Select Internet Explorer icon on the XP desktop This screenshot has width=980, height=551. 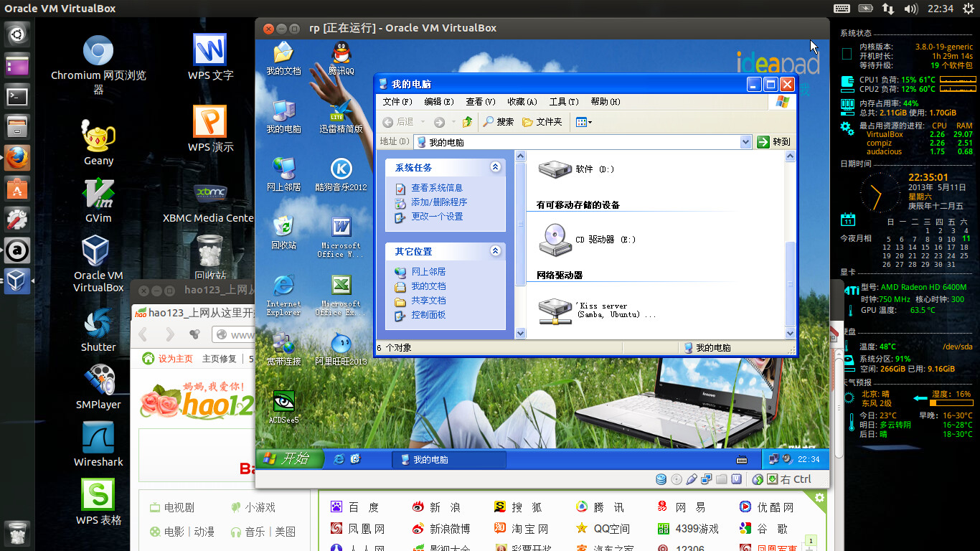[283, 295]
